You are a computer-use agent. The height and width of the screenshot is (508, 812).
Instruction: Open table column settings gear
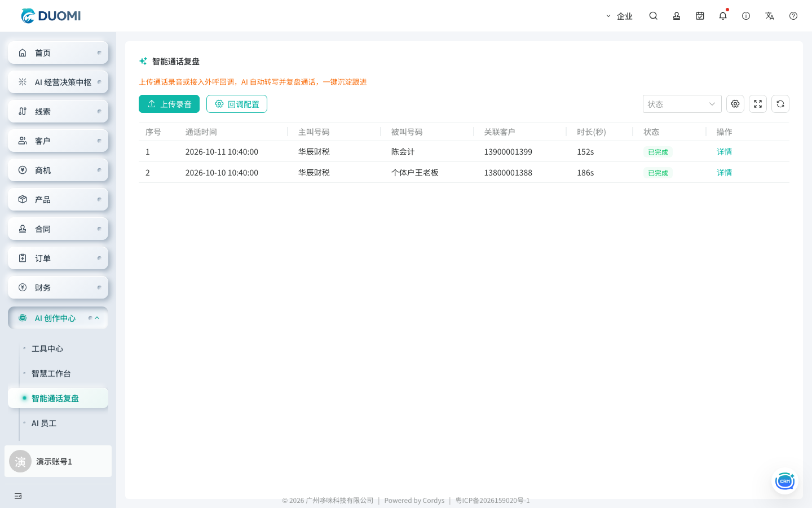[735, 104]
